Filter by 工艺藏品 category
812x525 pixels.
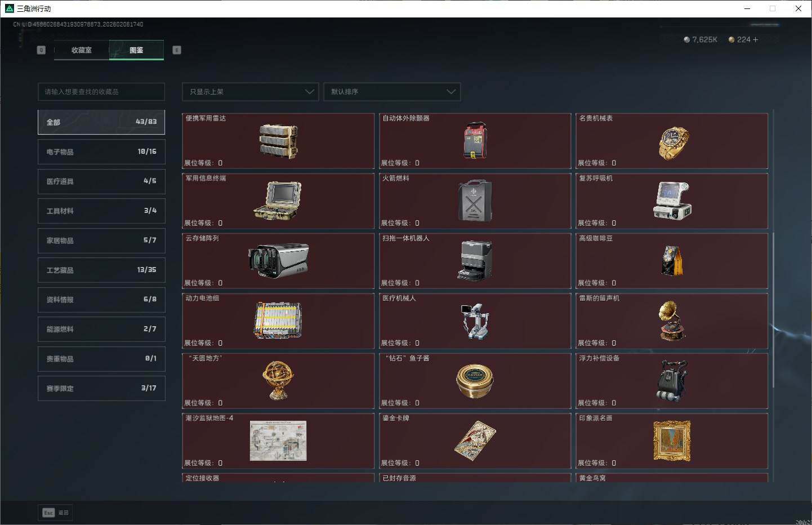(x=101, y=270)
